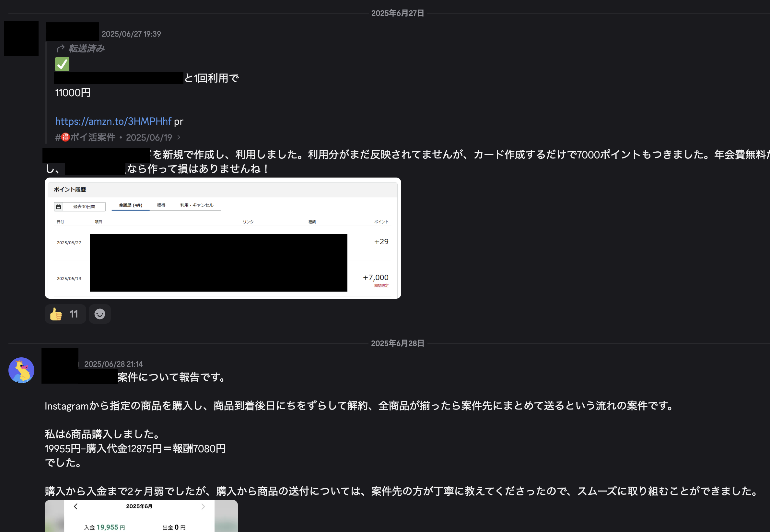Open the 過去30日間 date range selector

84,206
